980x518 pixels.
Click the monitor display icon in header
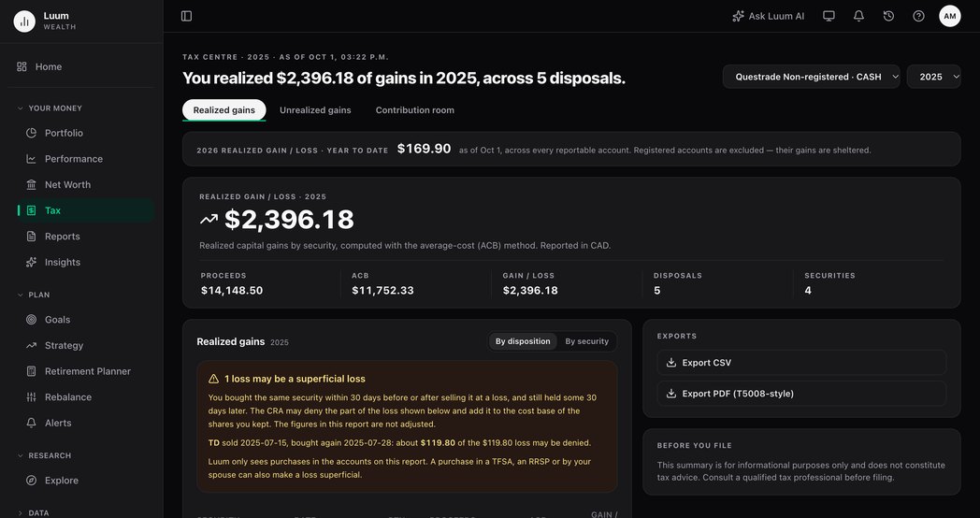829,16
